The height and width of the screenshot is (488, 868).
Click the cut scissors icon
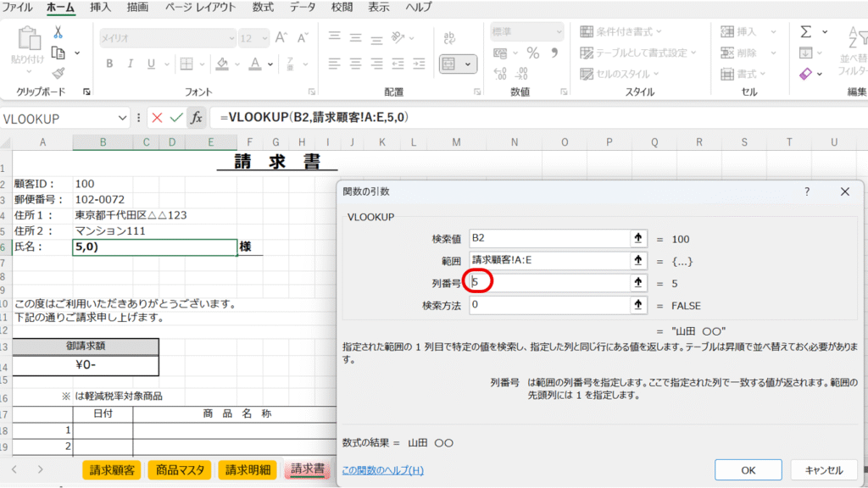pyautogui.click(x=58, y=32)
